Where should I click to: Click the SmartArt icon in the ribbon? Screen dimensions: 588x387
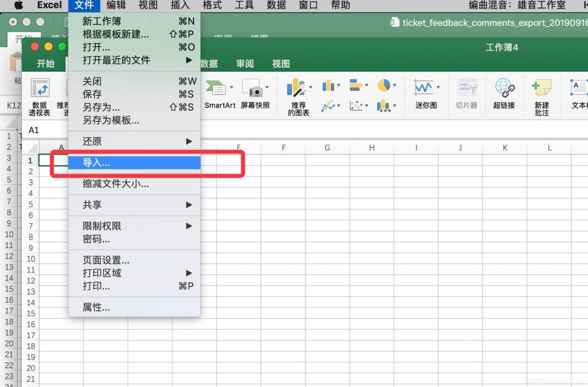[215, 88]
